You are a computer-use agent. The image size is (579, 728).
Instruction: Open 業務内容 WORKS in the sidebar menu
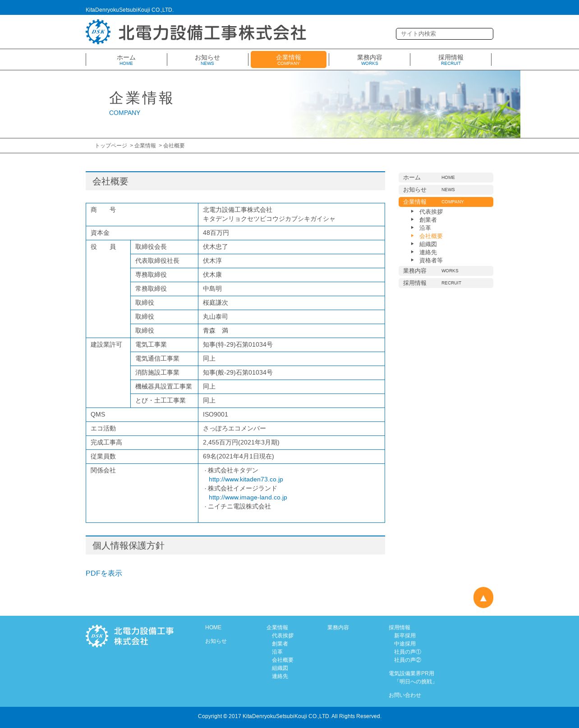[x=446, y=271]
